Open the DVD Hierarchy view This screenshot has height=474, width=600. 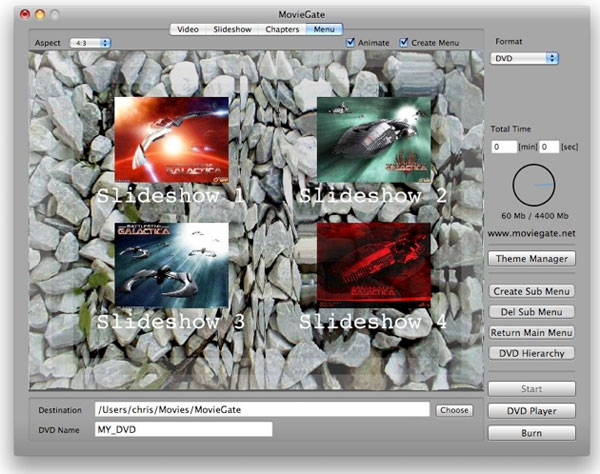point(532,353)
